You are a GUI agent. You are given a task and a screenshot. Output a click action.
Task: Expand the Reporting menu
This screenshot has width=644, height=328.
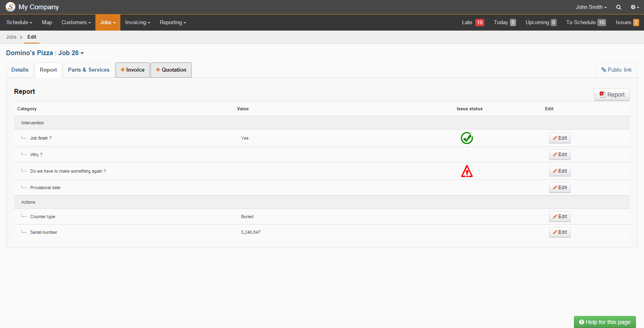pos(173,23)
